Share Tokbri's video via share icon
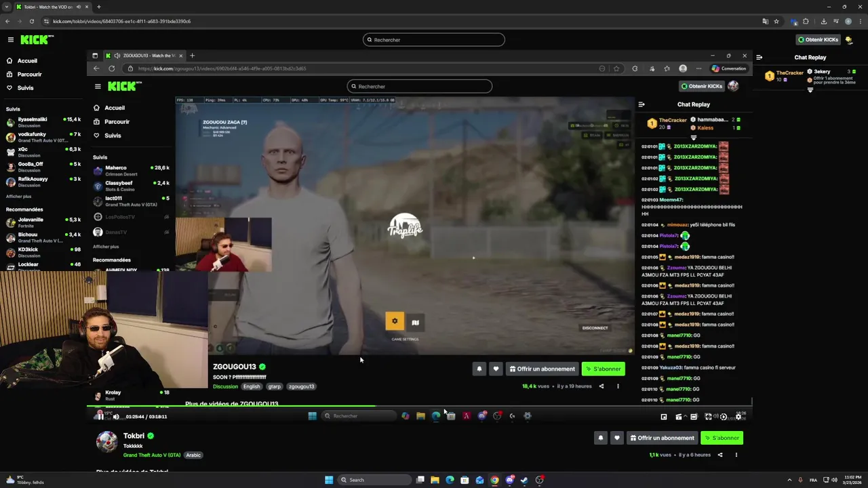Viewport: 868px width, 488px height. pyautogui.click(x=720, y=455)
